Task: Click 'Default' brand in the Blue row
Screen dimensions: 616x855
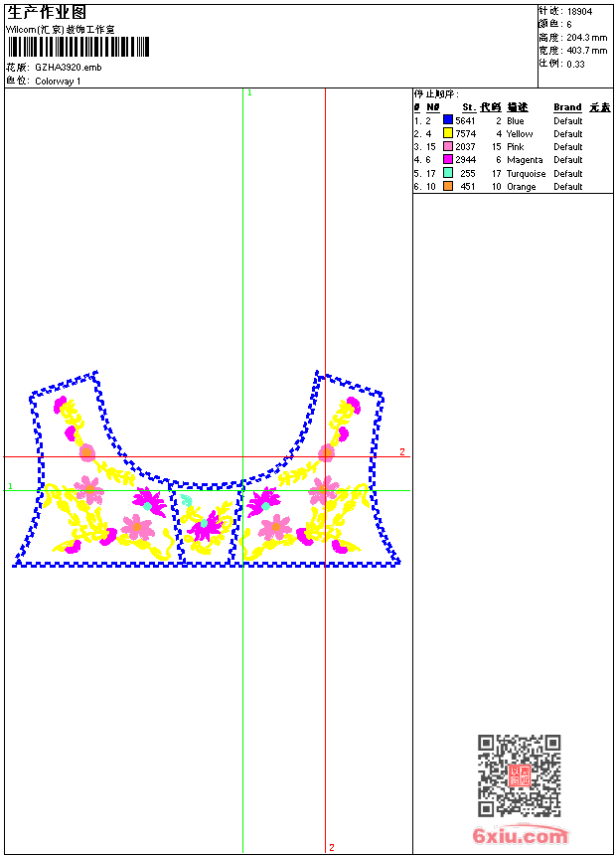Action: [568, 121]
